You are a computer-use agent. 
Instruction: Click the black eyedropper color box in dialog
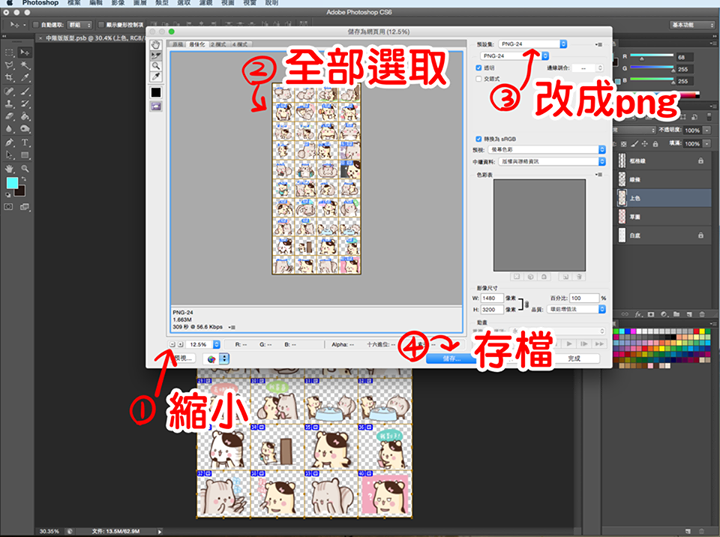pos(156,92)
